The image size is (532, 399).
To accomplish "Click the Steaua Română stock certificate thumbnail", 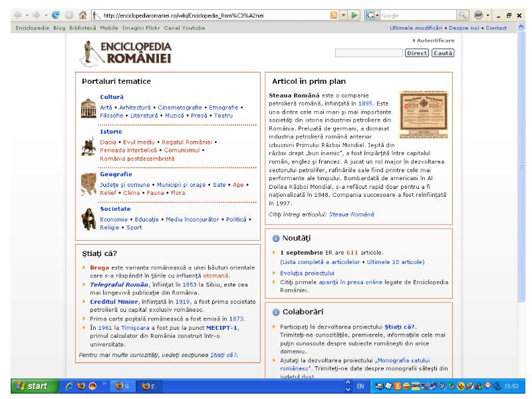I will pyautogui.click(x=424, y=114).
